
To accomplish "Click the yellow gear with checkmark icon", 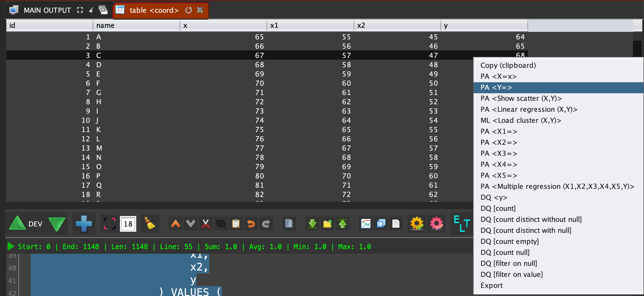I will click(x=417, y=224).
